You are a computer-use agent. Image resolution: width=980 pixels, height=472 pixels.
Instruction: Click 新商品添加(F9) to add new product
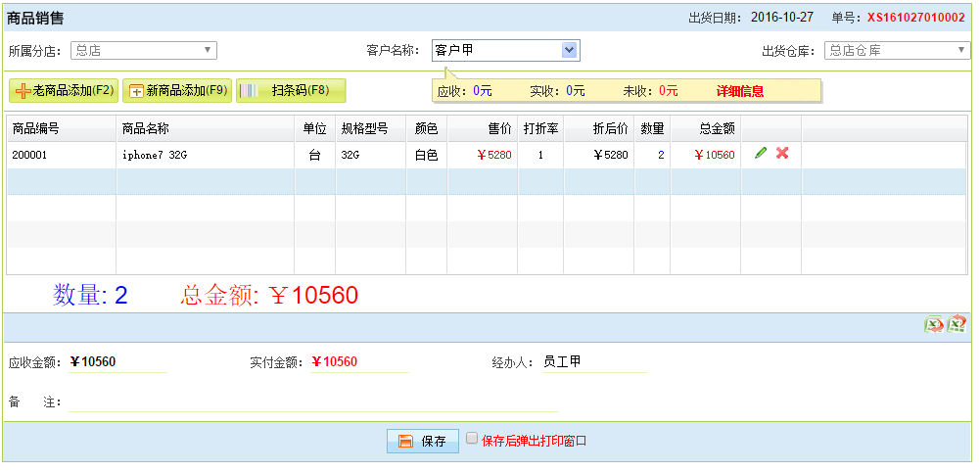click(x=176, y=91)
